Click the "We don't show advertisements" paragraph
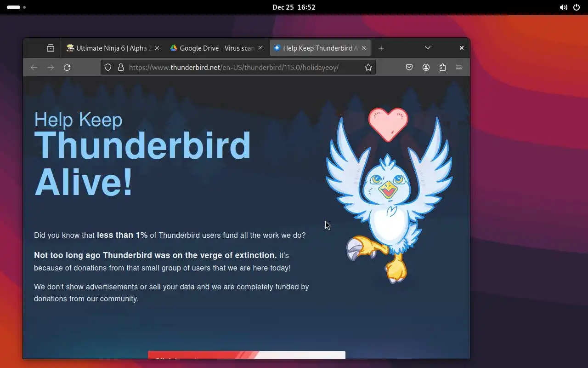 [x=171, y=293]
